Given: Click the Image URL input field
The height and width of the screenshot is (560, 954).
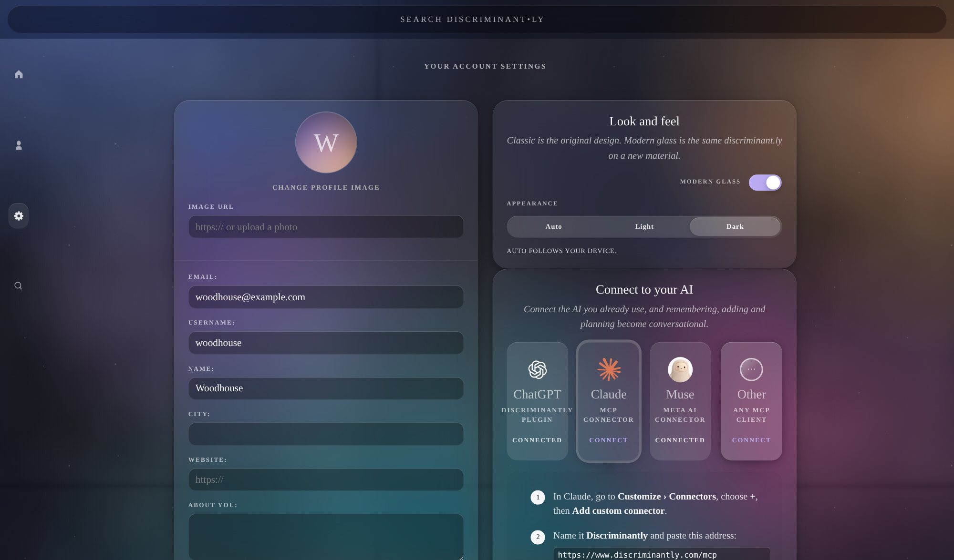Looking at the screenshot, I should (326, 227).
